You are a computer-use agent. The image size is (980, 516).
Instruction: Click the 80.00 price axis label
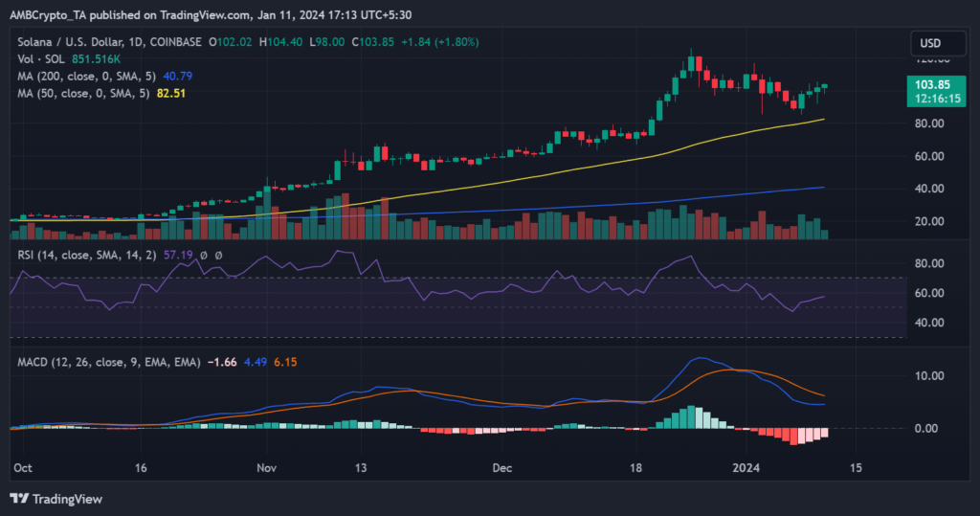click(931, 123)
